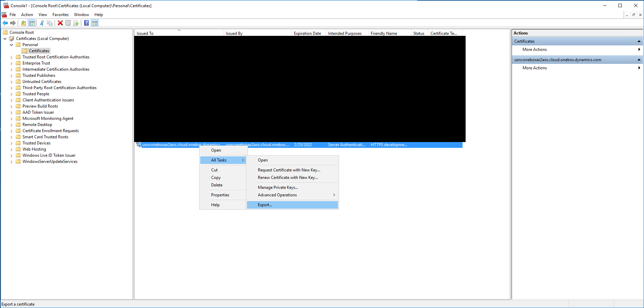The image size is (644, 308).
Task: Click the blue Help question mark icon
Action: pos(86,23)
